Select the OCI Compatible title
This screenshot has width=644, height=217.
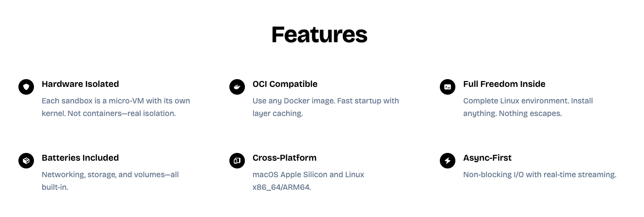pos(285,84)
